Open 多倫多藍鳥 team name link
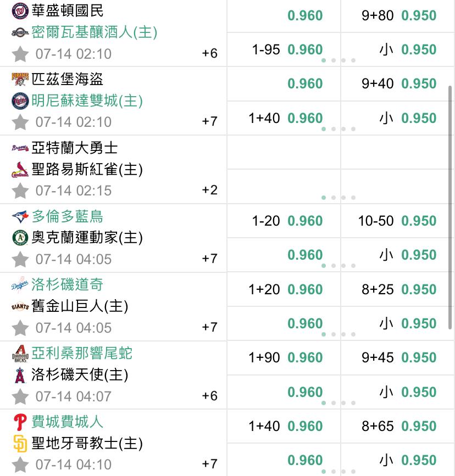The image size is (455, 476). tap(67, 216)
